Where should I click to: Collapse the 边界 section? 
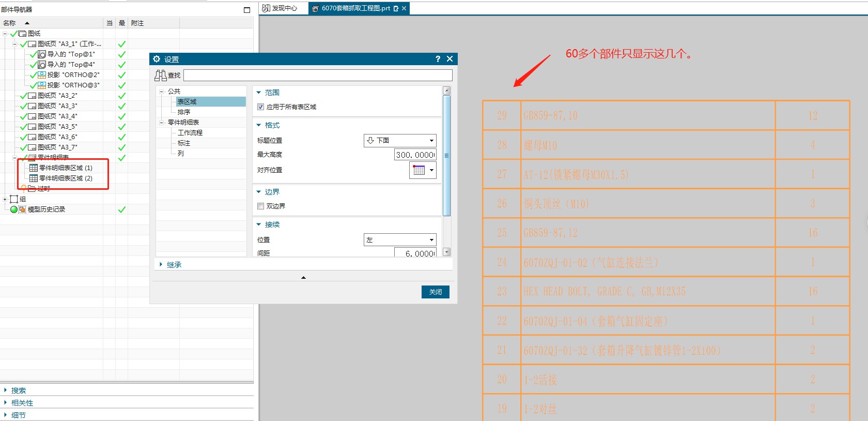coord(259,192)
